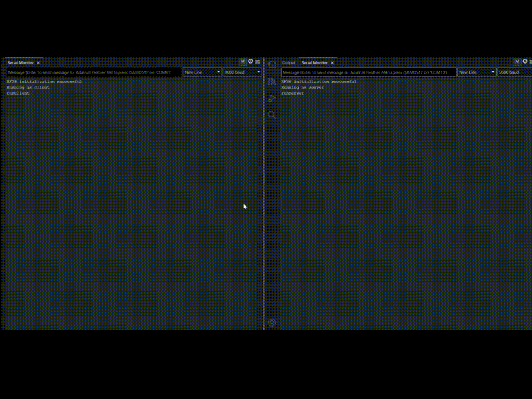This screenshot has height=399, width=532.
Task: Open New Line dropdown in server window
Action: point(477,72)
